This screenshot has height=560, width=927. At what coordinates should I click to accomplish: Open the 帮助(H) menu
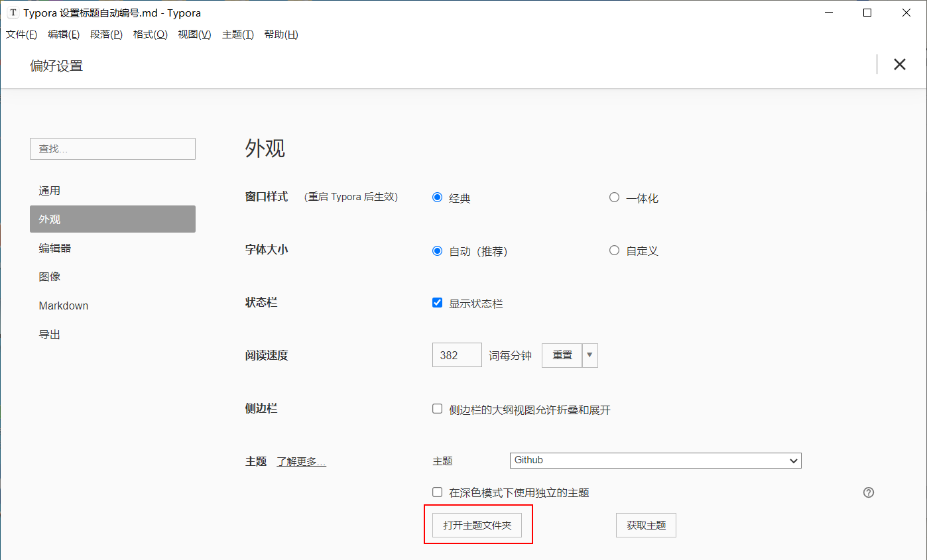pos(281,34)
